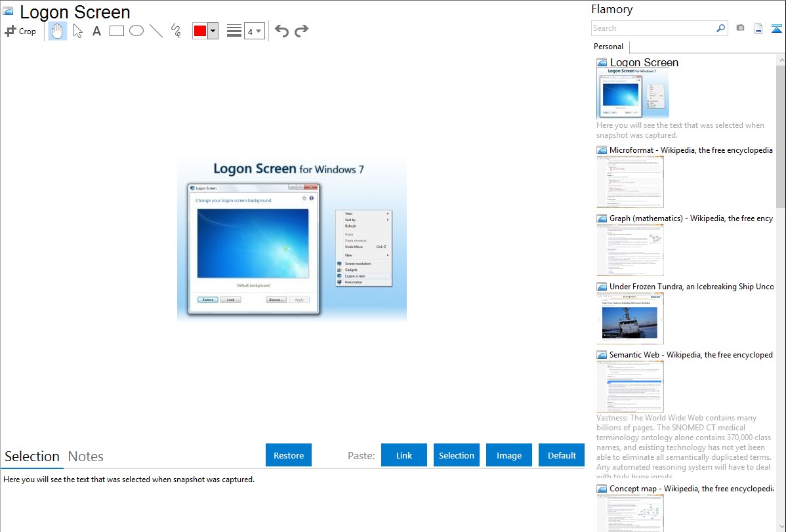This screenshot has height=532, width=786.
Task: Click the icon beside the Concept map title
Action: pos(602,489)
